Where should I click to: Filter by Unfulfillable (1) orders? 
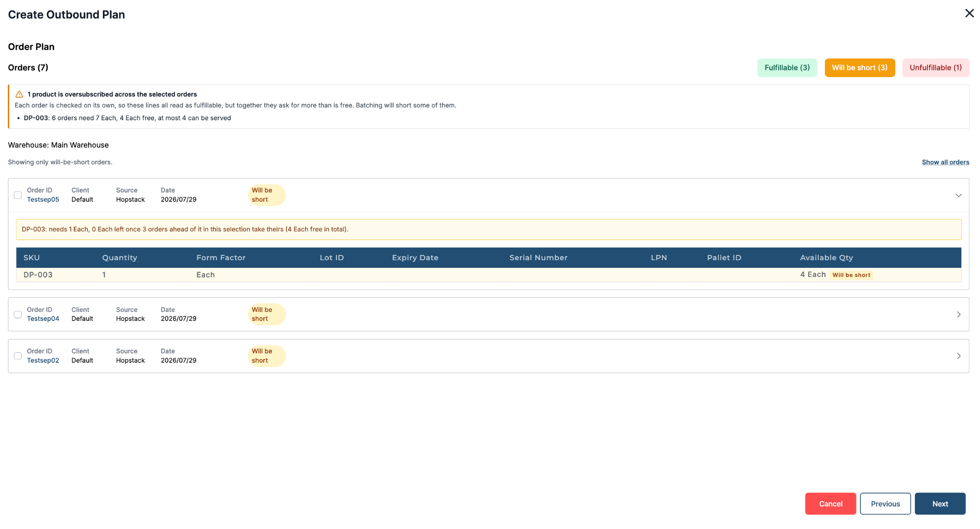[x=935, y=68]
